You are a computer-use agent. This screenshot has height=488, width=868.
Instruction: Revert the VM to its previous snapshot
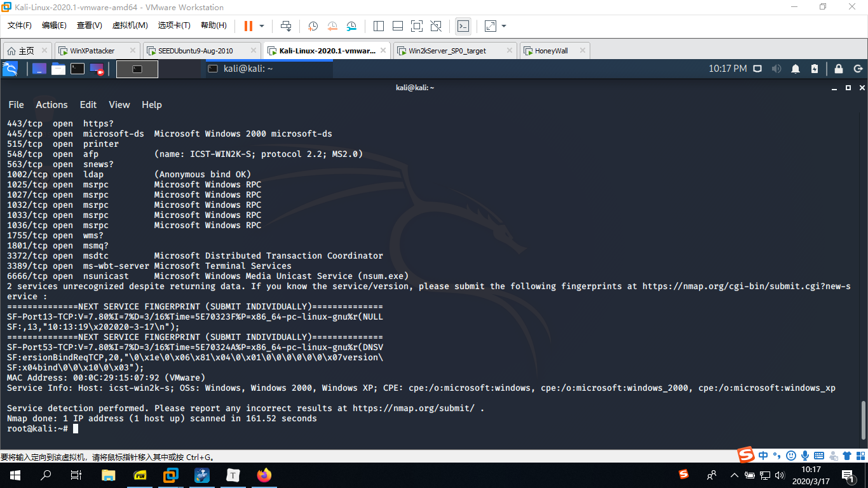332,26
